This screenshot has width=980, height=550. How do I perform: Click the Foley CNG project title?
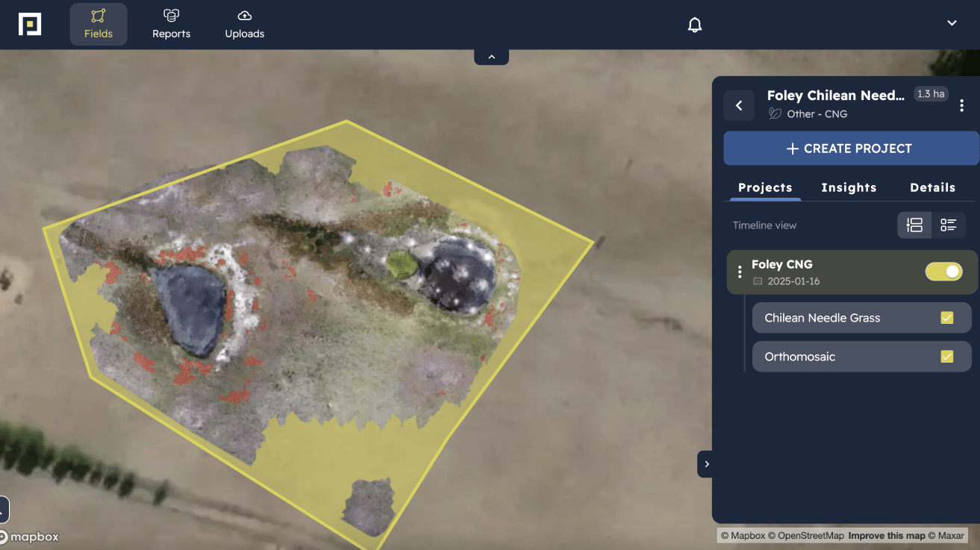(x=781, y=264)
